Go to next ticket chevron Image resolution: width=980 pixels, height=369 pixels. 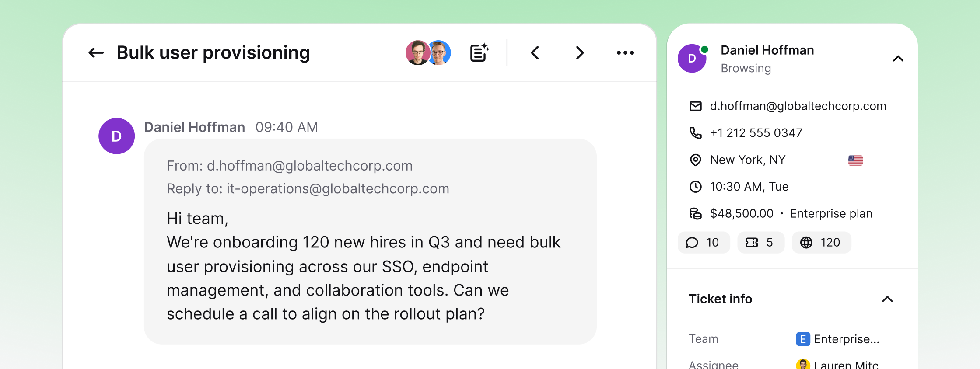[580, 53]
